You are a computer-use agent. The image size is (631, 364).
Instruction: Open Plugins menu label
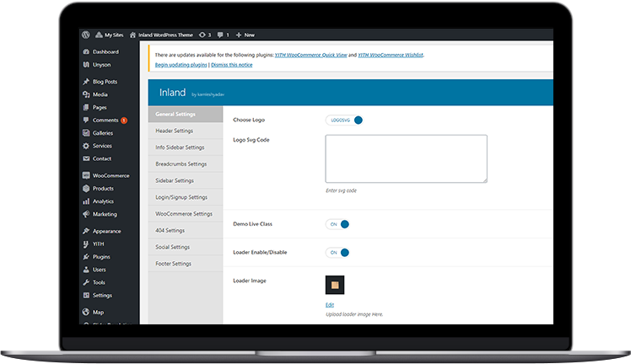pyautogui.click(x=101, y=257)
